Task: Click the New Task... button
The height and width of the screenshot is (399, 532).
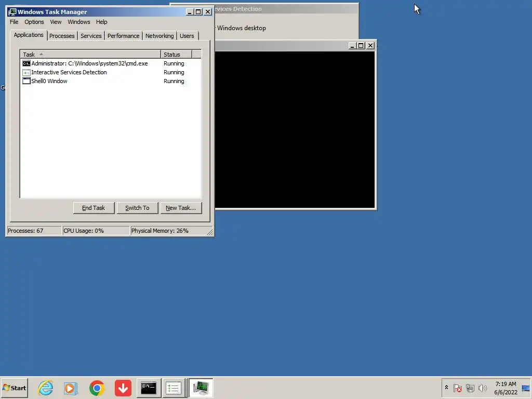Action: tap(181, 208)
